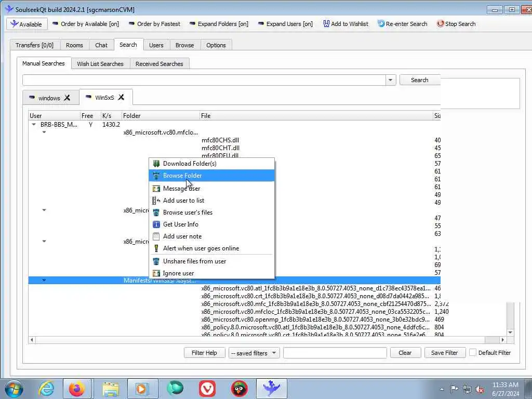The height and width of the screenshot is (399, 532).
Task: Open the Transfers [0/0] tab
Action: coord(35,45)
